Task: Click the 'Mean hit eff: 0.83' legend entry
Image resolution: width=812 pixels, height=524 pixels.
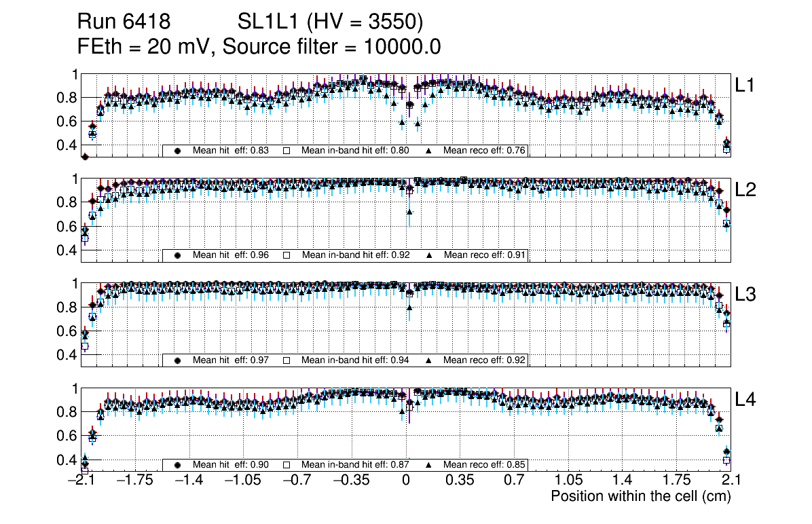Action: click(x=229, y=151)
